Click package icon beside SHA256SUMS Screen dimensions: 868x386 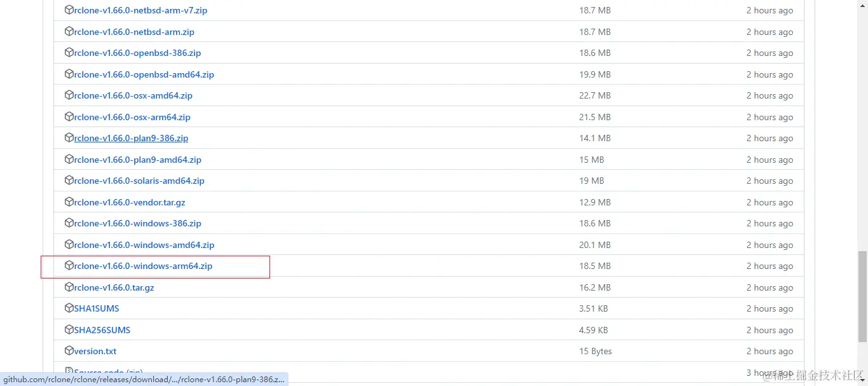pyautogui.click(x=69, y=329)
